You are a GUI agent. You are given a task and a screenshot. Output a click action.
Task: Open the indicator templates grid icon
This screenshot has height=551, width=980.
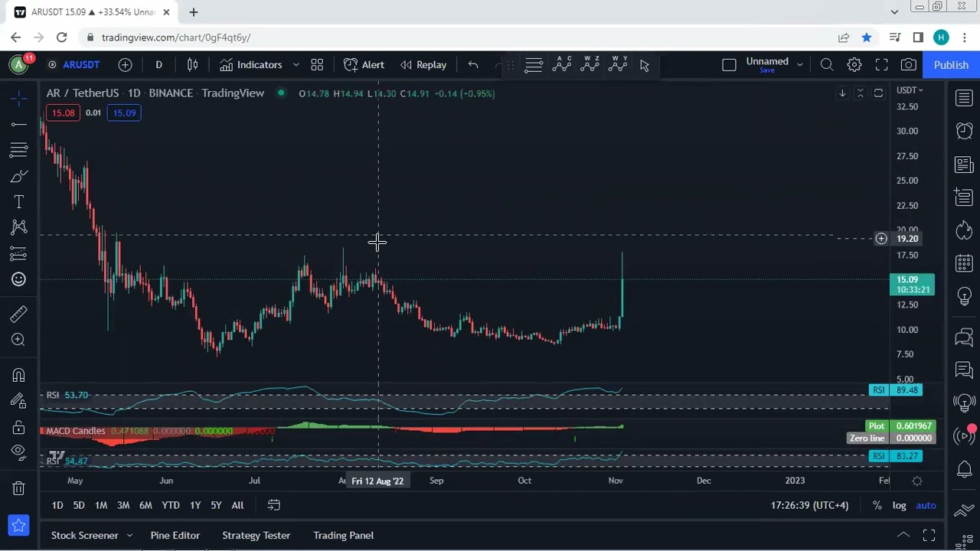click(317, 65)
